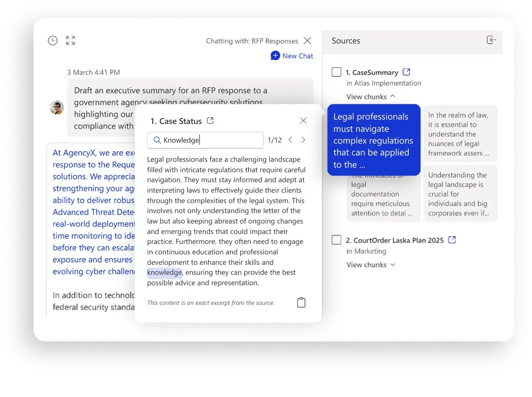Click the 'Sources' panel heading
The image size is (532, 397).
346,40
